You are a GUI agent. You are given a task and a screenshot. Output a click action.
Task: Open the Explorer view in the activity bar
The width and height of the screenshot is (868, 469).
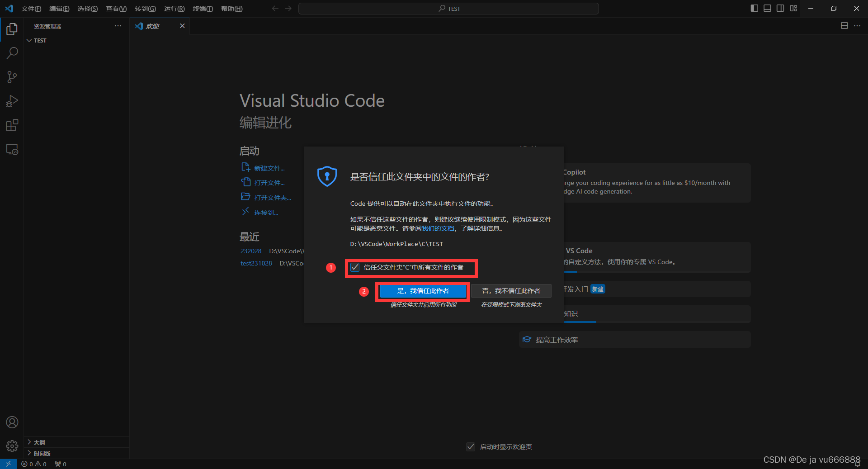click(12, 29)
